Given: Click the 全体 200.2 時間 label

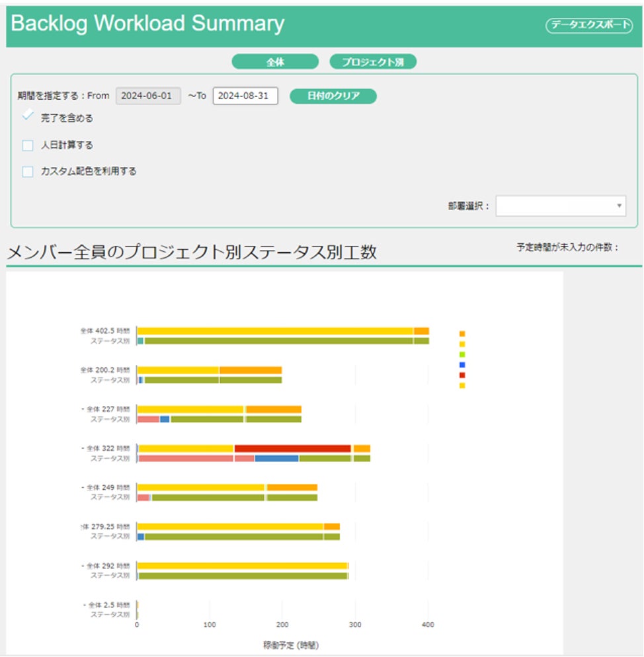Looking at the screenshot, I should (x=105, y=370).
